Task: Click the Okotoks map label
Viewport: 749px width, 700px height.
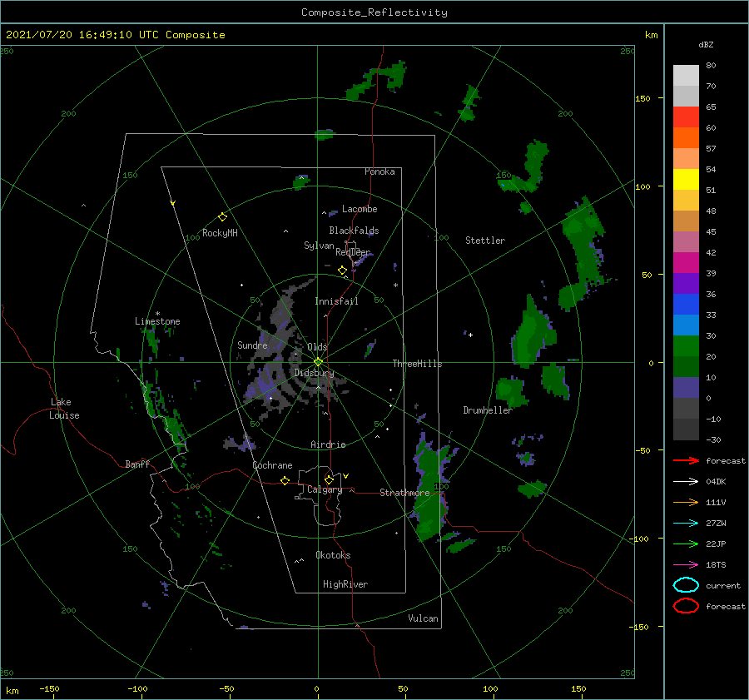Action: point(333,555)
